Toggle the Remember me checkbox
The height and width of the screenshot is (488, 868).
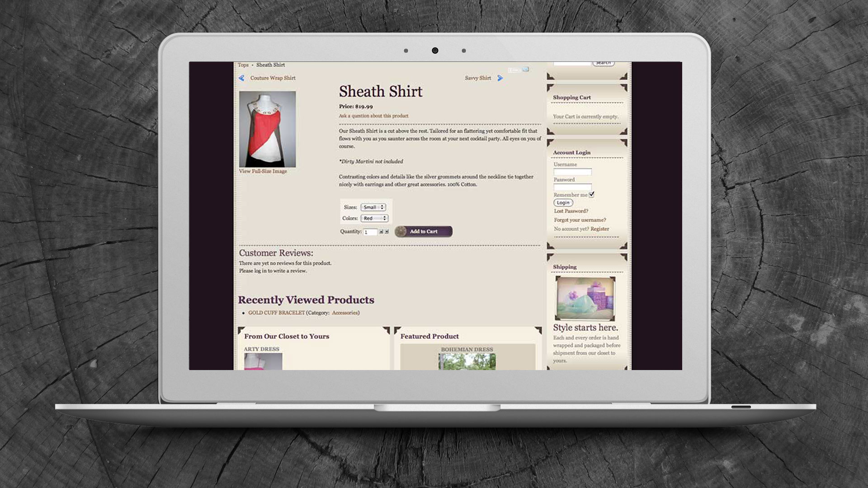pos(592,194)
